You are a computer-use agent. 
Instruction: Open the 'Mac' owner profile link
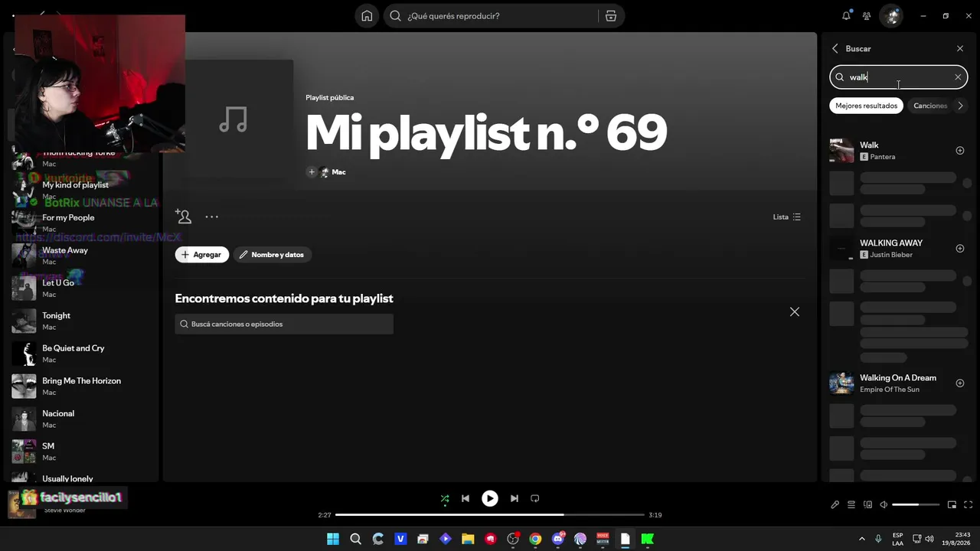pos(338,172)
